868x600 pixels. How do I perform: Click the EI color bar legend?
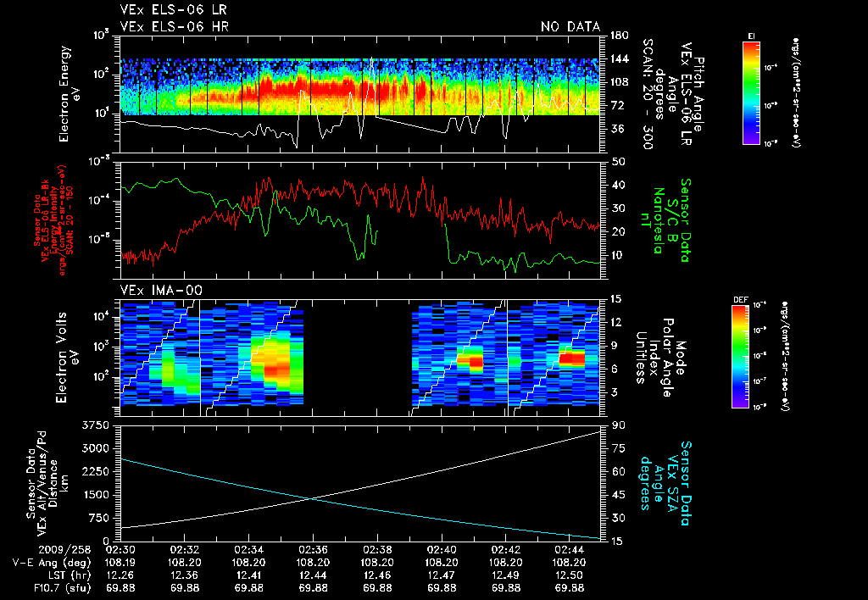coord(751,92)
